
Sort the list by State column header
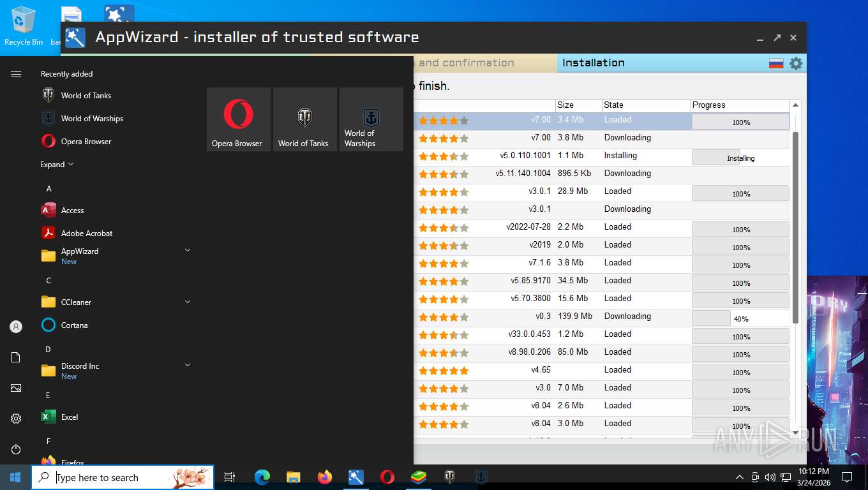pyautogui.click(x=646, y=105)
